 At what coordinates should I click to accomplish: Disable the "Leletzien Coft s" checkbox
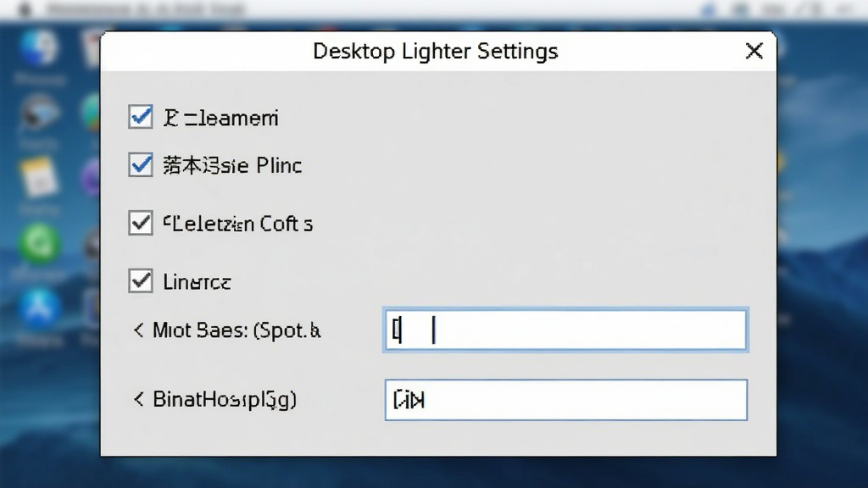(141, 223)
